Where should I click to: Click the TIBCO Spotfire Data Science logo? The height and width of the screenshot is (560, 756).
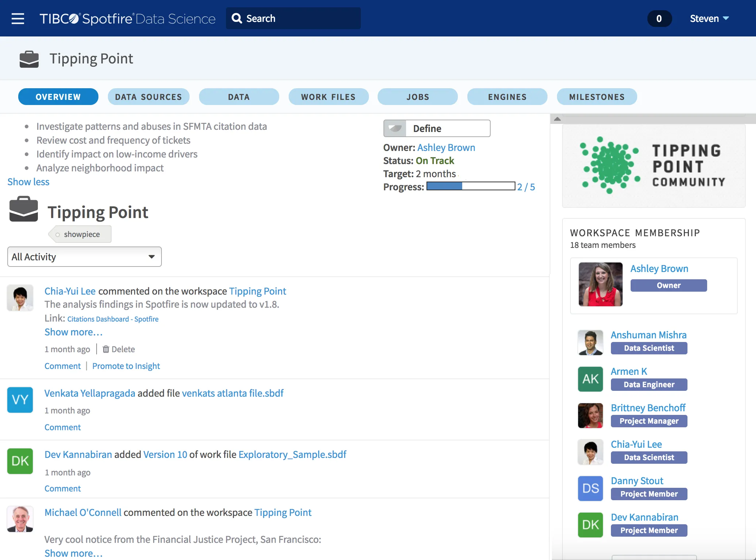(127, 19)
